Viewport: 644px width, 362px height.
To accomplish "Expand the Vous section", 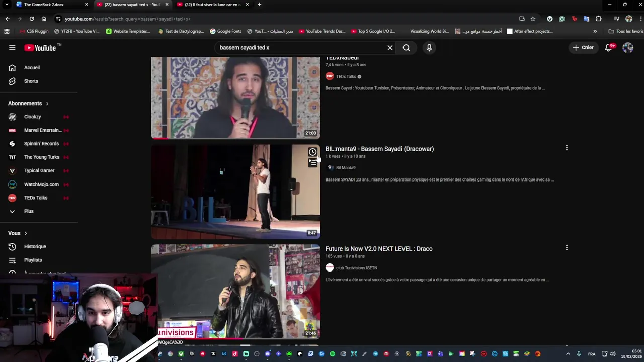I will point(18,233).
